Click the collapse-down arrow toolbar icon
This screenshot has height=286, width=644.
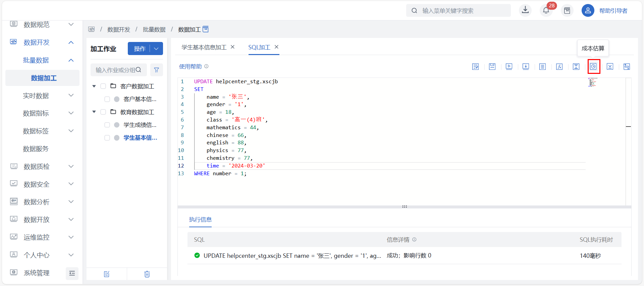(610, 66)
